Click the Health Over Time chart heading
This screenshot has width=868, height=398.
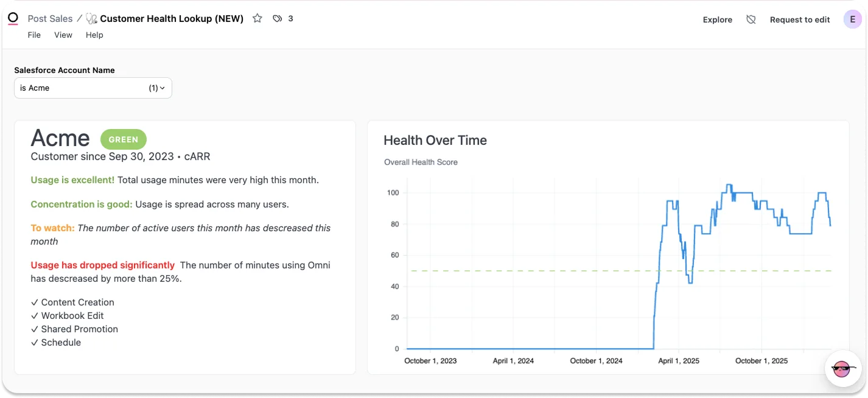tap(435, 141)
